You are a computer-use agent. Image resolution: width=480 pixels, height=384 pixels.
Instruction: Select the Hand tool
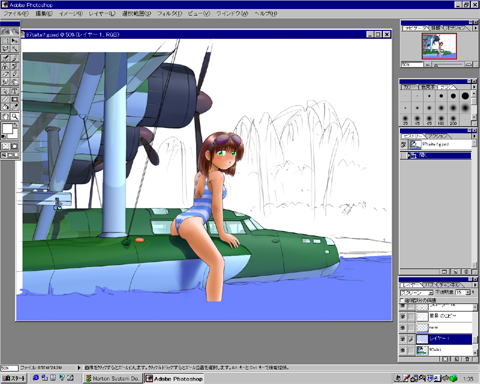coord(6,116)
